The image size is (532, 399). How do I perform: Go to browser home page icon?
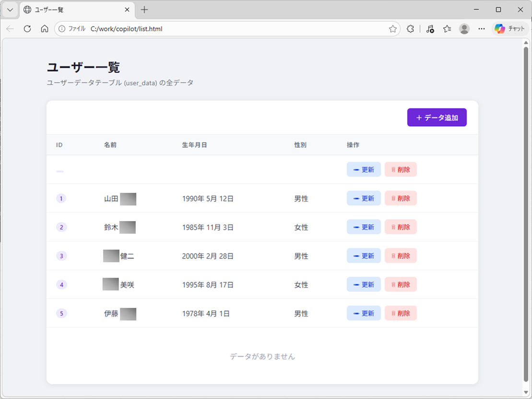pyautogui.click(x=45, y=29)
